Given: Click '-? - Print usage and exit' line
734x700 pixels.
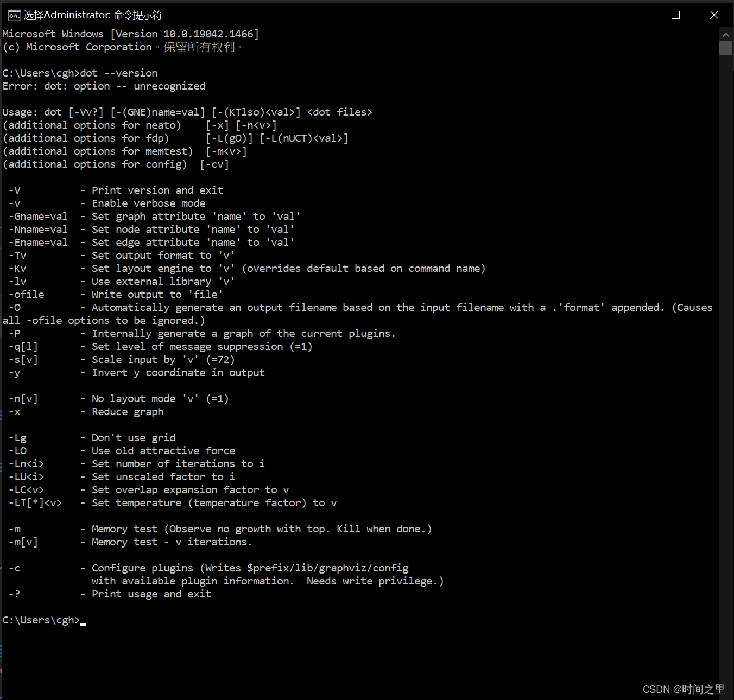Looking at the screenshot, I should 110,594.
